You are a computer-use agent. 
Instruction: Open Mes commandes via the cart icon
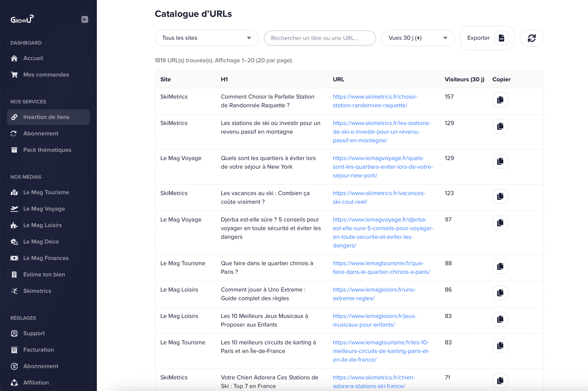(14, 75)
